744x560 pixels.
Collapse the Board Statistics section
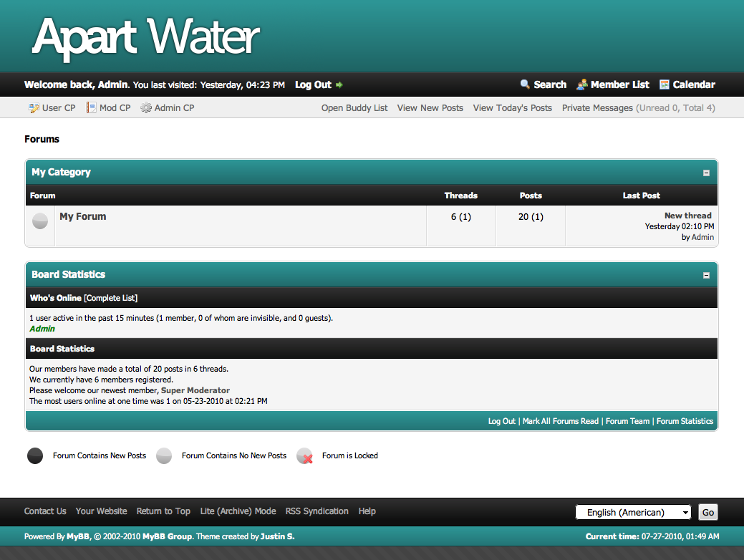point(706,275)
